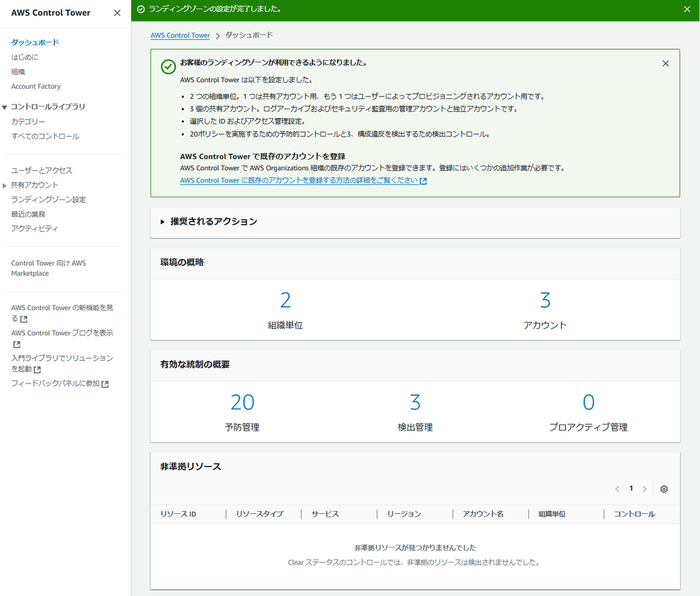Click external link icon for Control Tower blog
700x596 pixels.
click(x=16, y=344)
